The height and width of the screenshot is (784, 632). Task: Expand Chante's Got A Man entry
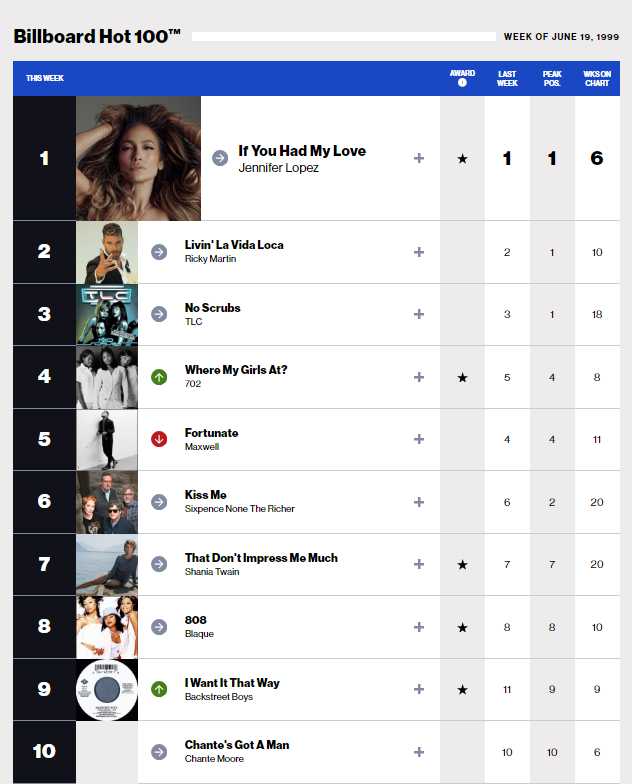click(419, 752)
